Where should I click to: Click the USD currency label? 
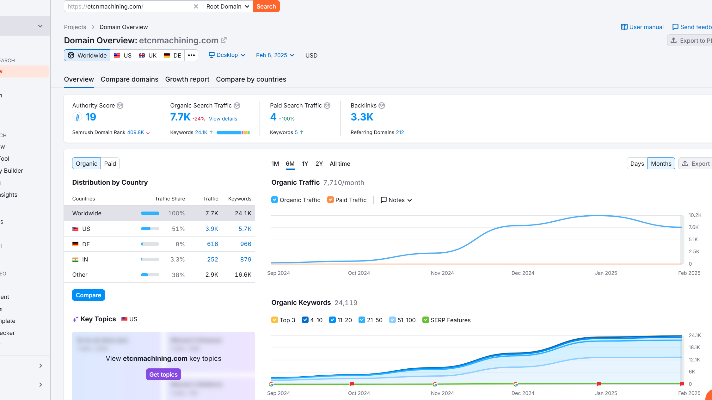(311, 55)
